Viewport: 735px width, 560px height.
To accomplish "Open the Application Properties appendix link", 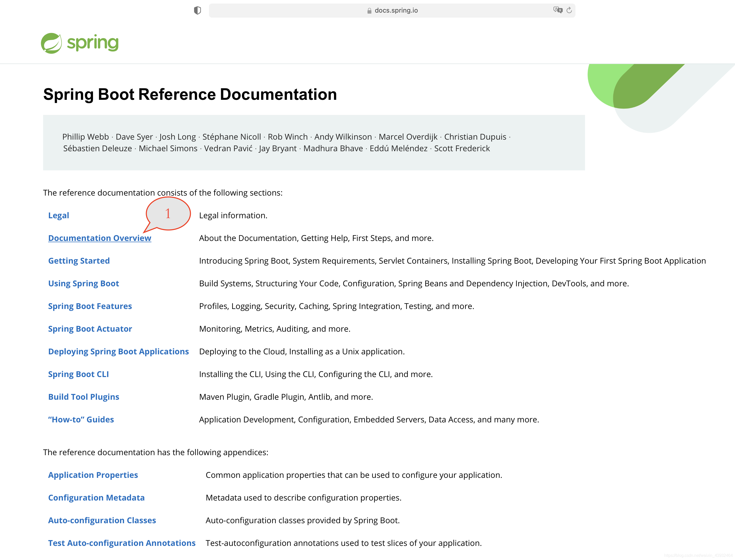I will [93, 475].
